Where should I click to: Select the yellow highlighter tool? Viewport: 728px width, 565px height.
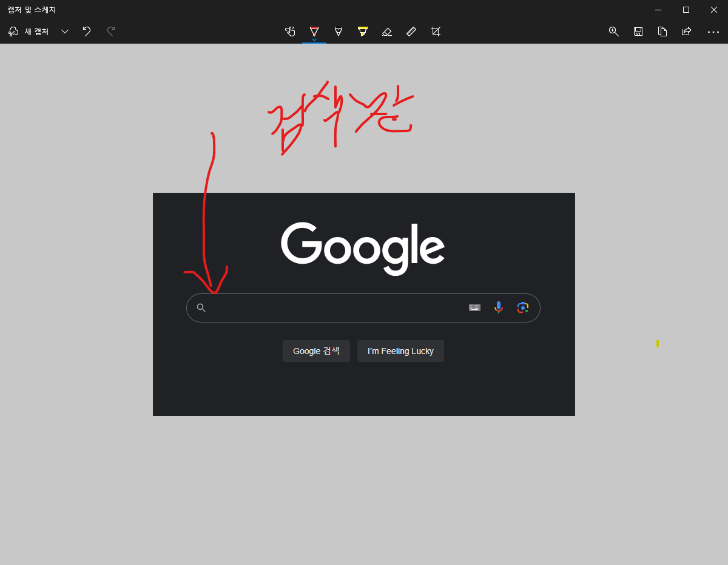pos(363,32)
